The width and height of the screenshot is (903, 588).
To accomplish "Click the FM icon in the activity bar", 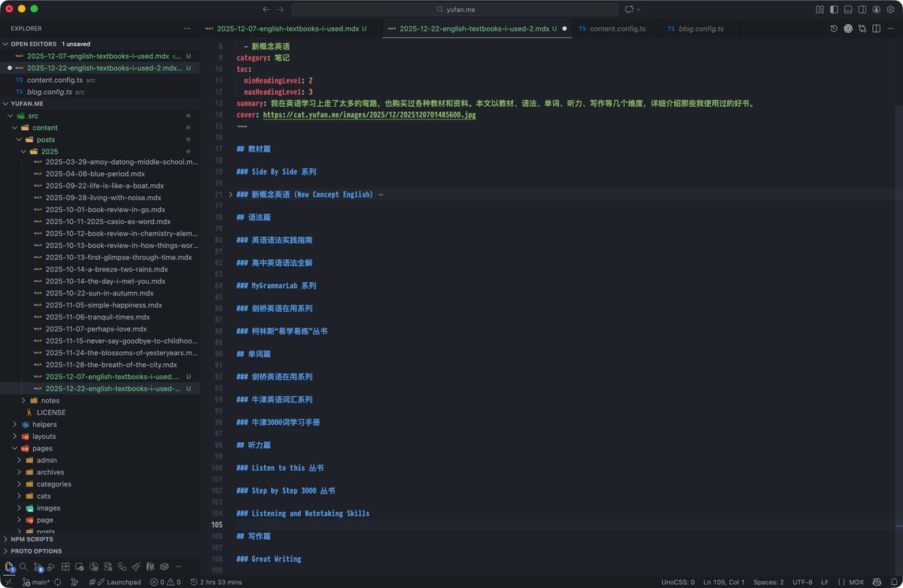I will [150, 567].
